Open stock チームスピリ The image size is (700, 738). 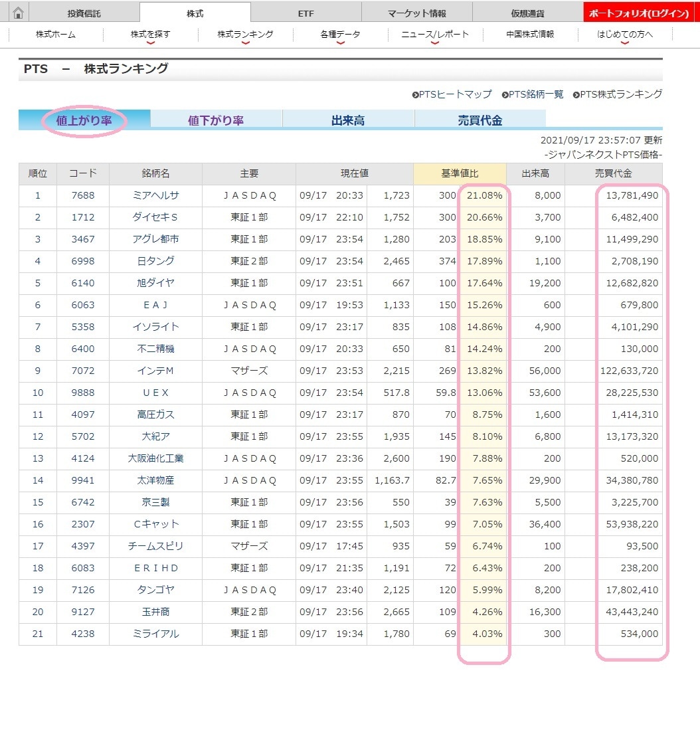coord(155,546)
